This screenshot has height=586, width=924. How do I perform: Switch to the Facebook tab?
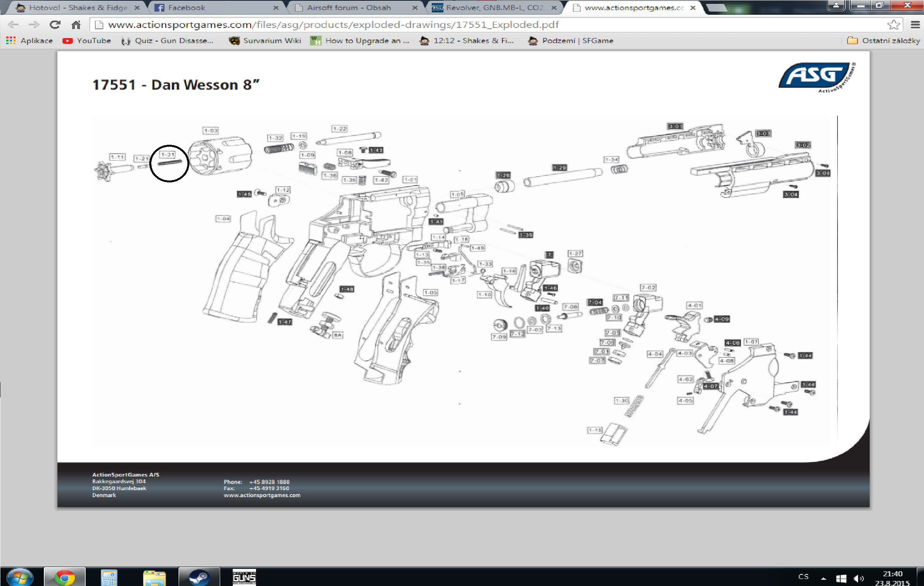186,7
